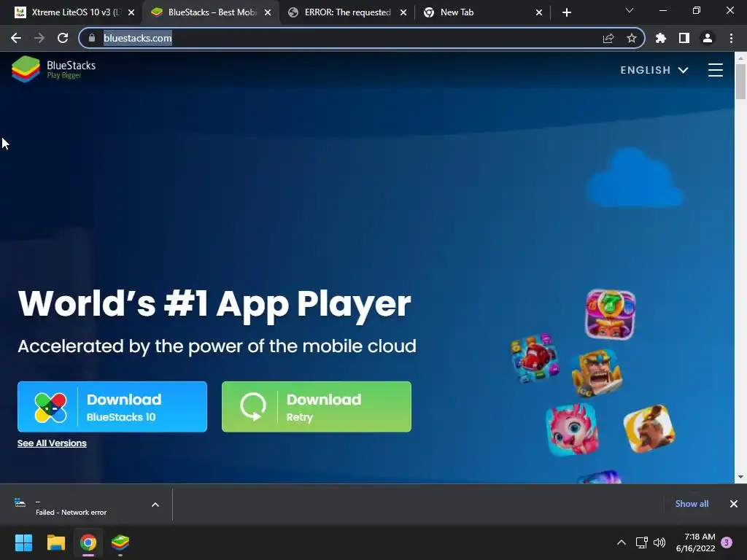Open the See All Versions link
The width and height of the screenshot is (747, 560).
point(52,443)
